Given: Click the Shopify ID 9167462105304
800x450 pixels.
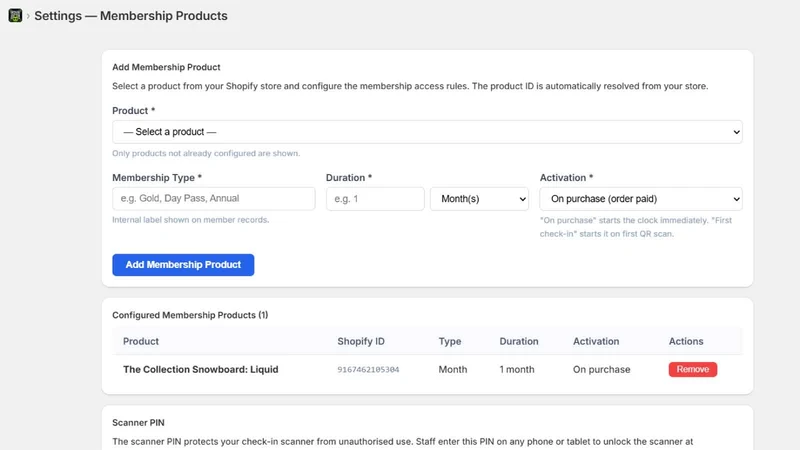Looking at the screenshot, I should click(x=368, y=369).
